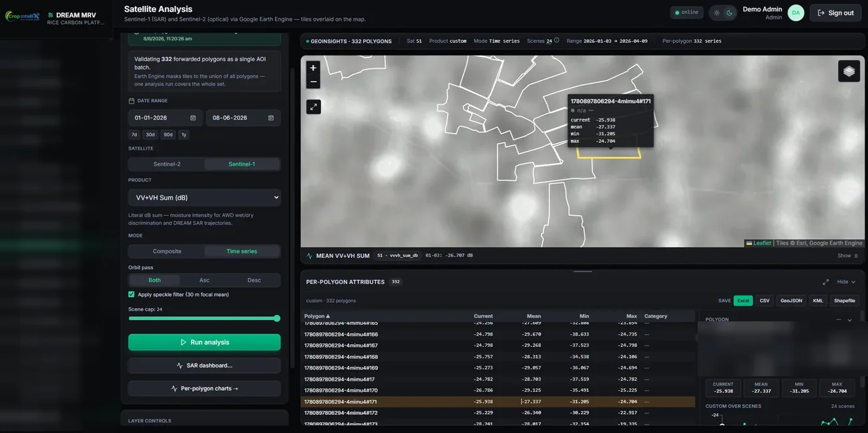Sort by the Current column header
This screenshot has height=433, width=868.
point(483,316)
